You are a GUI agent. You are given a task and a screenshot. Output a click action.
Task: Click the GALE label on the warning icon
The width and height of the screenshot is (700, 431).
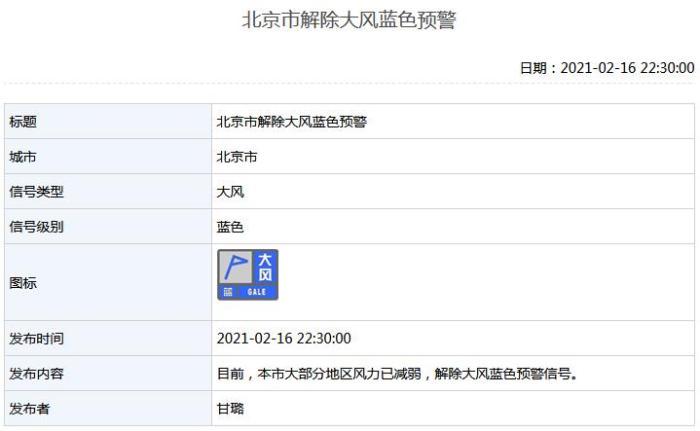pos(257,292)
